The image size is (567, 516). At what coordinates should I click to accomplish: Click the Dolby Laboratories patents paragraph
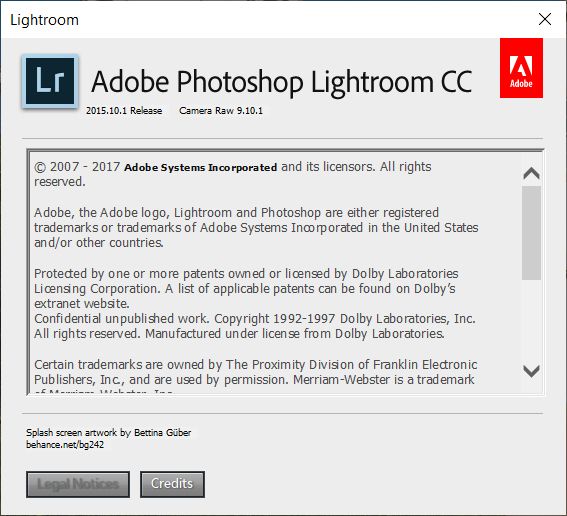255,303
